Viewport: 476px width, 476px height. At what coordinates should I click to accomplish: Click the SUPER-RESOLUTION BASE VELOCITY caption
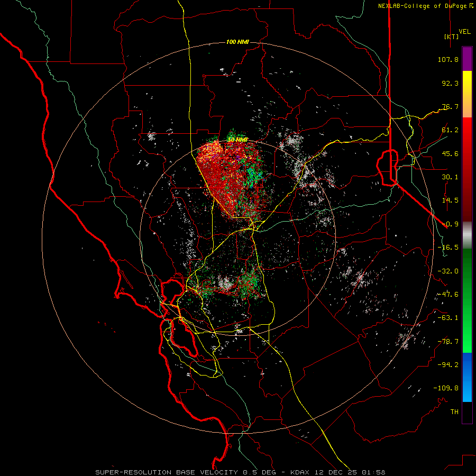pos(168,472)
